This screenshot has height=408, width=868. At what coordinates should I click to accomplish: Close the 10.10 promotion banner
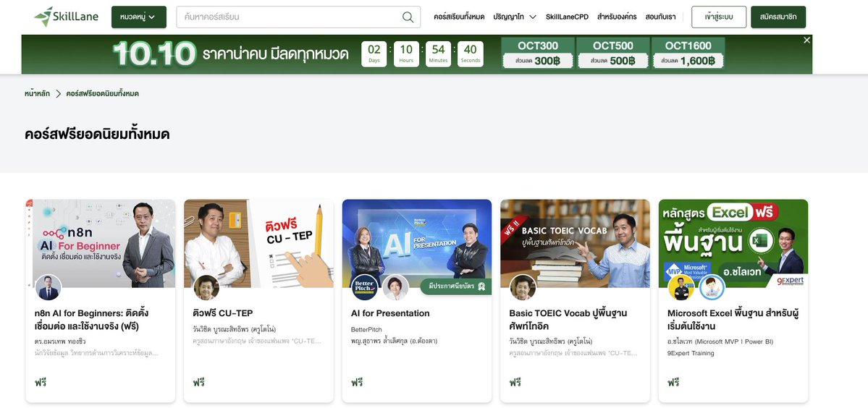pos(806,41)
